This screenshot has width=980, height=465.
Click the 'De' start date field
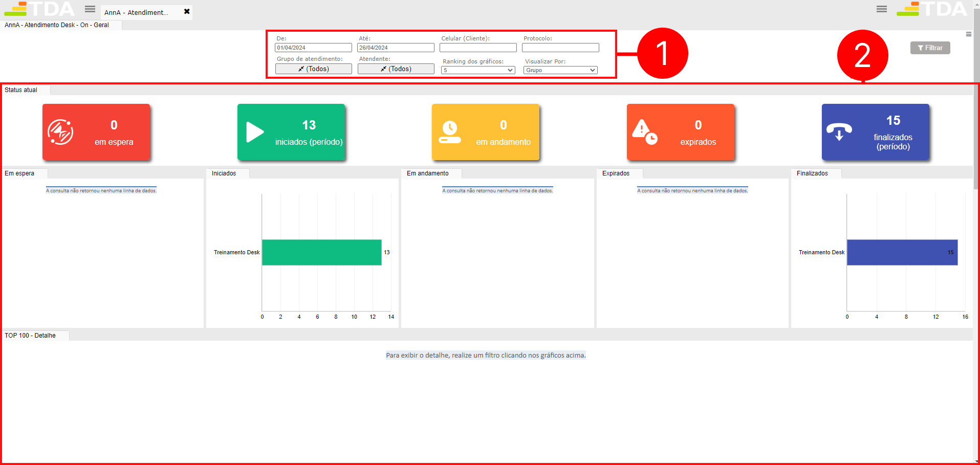[x=313, y=48]
